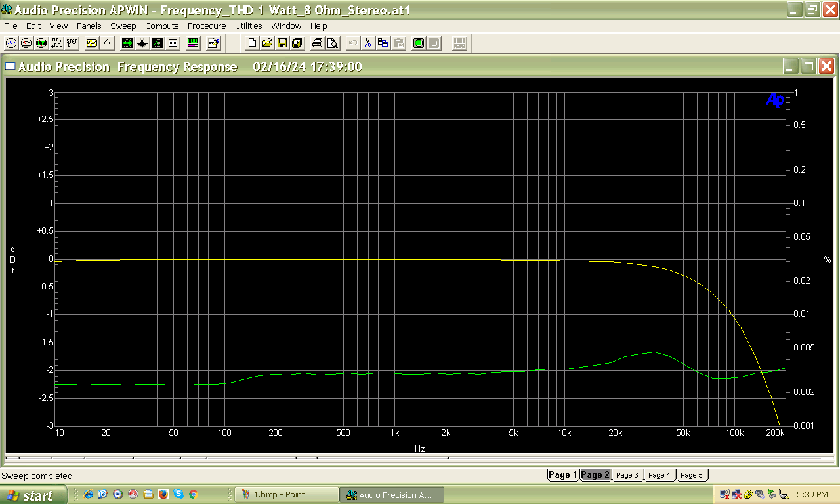Switch to Page 1 tab
This screenshot has height=504, width=840.
[x=563, y=474]
